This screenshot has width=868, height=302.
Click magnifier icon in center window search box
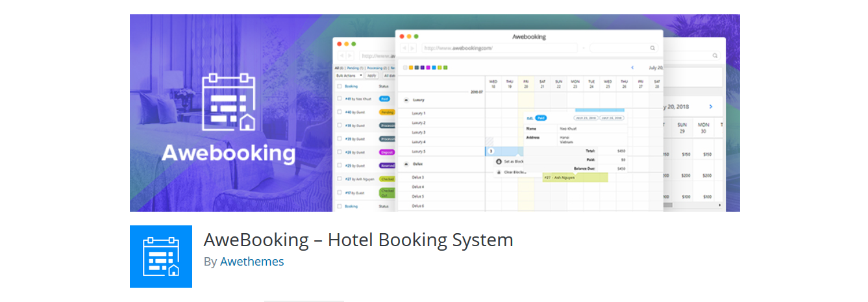652,48
